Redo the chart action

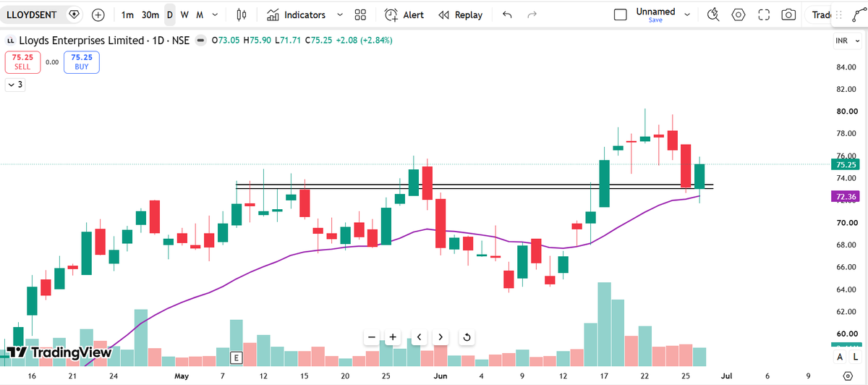532,14
